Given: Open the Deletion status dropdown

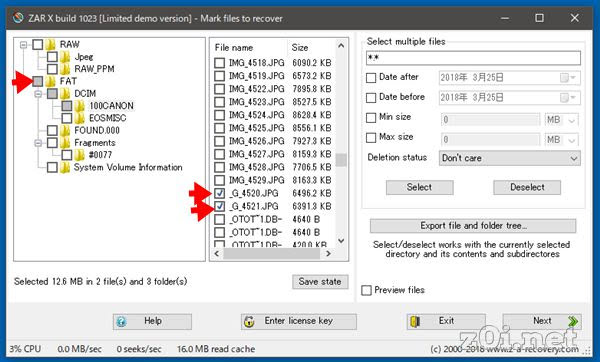Looking at the screenshot, I should point(510,158).
